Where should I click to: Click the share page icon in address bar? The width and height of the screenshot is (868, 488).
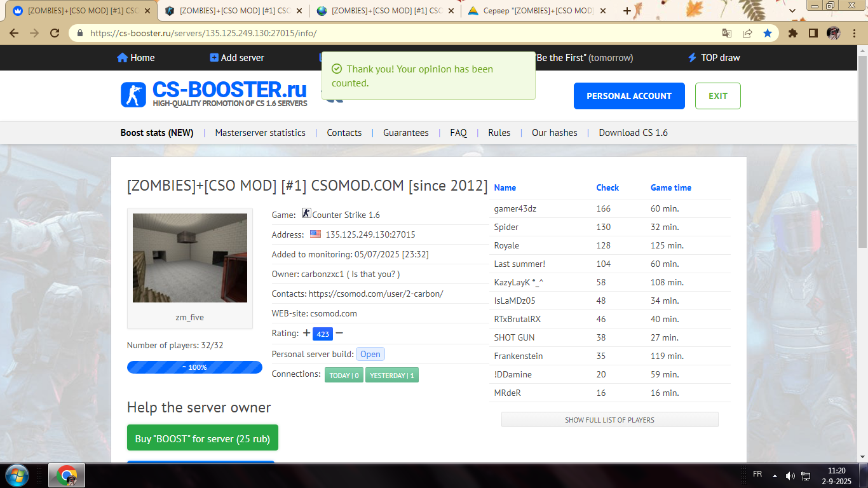pos(747,33)
